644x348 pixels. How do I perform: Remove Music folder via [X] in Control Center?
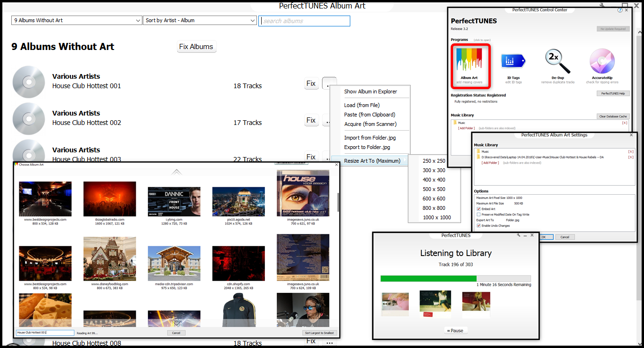[625, 123]
